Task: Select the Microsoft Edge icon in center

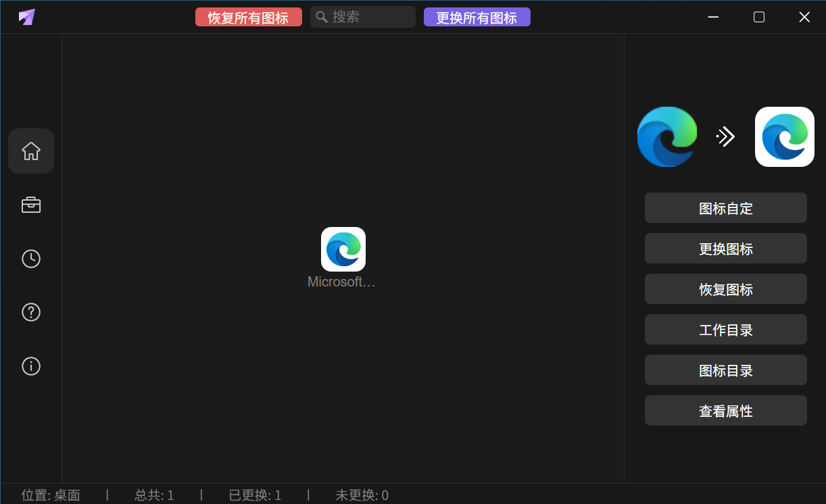Action: (x=343, y=249)
